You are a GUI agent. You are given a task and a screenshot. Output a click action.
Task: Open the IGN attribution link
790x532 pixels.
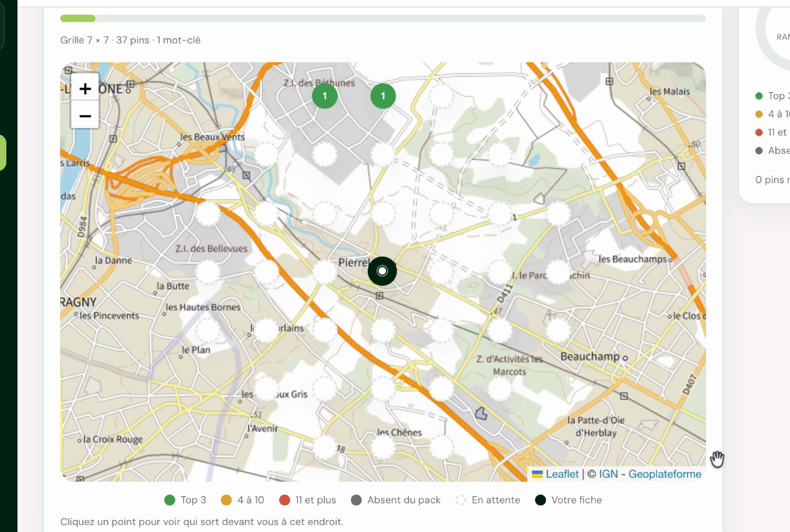coord(608,474)
